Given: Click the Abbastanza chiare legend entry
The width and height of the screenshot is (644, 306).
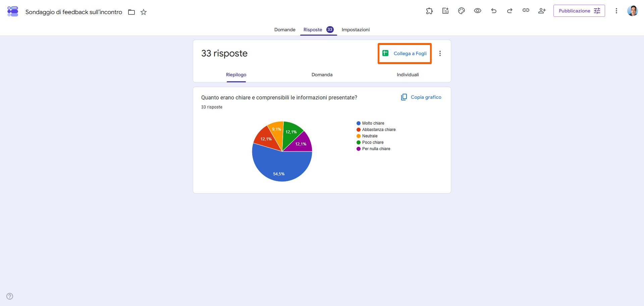Looking at the screenshot, I should click(x=376, y=130).
